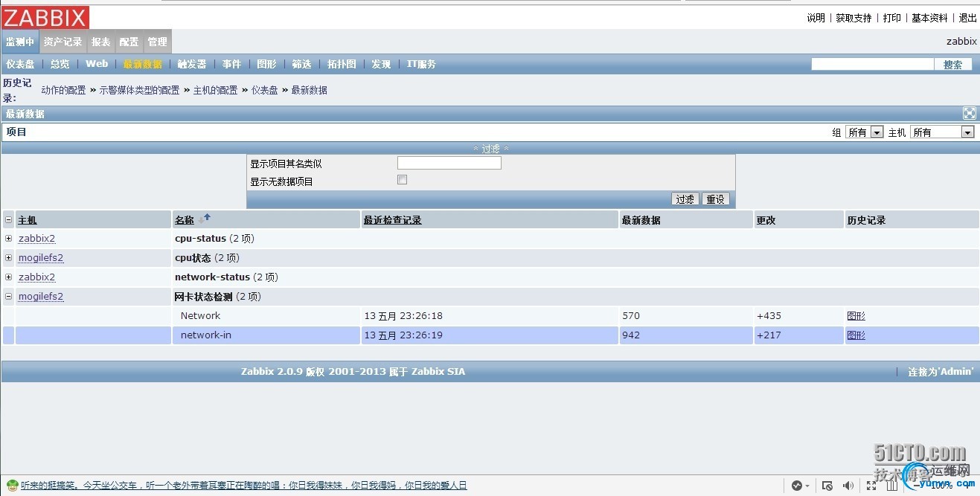Image resolution: width=980 pixels, height=496 pixels.
Task: Toggle fullscreen icon in 最新数据 header
Action: (x=969, y=114)
